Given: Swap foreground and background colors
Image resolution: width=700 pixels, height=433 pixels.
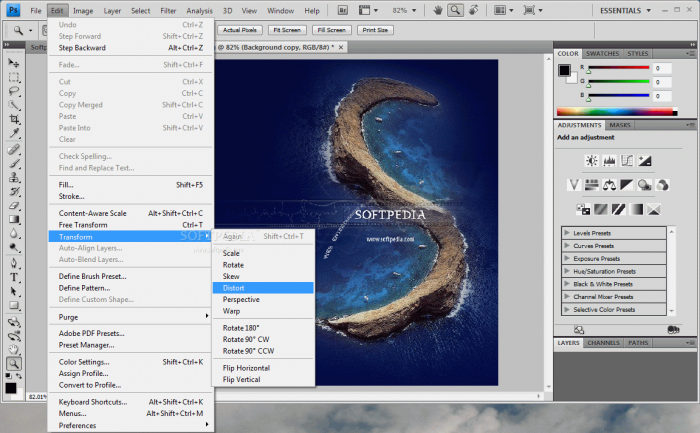Looking at the screenshot, I should pyautogui.click(x=19, y=376).
